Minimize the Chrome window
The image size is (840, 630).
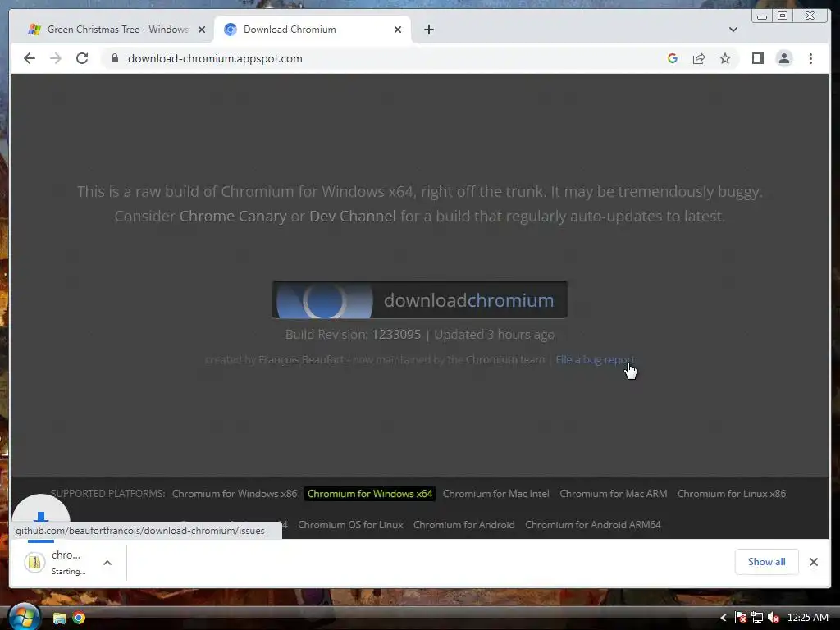[x=762, y=16]
